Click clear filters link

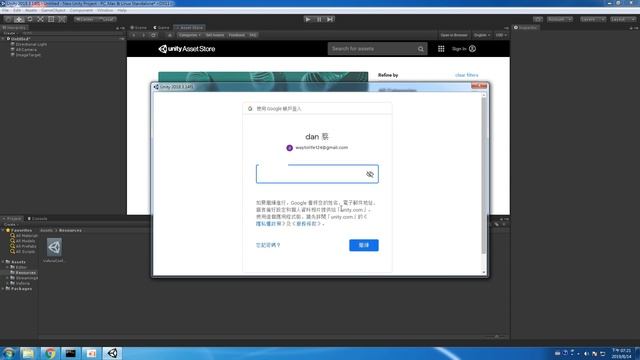coord(467,75)
